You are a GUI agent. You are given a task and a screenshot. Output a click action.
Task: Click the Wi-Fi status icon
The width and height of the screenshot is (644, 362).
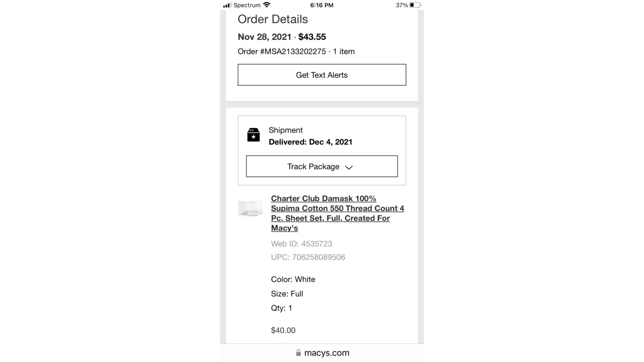pos(267,5)
